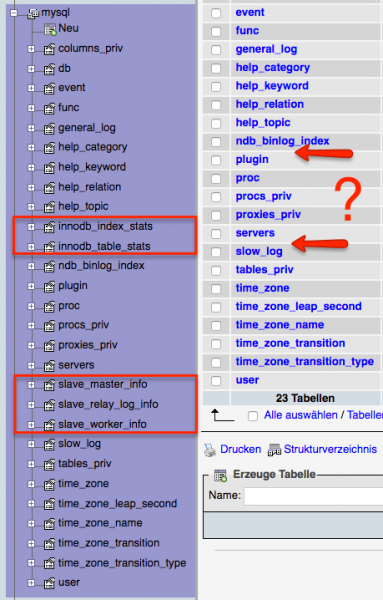Screen dimensions: 383x600
Task: Open the Drucken print link
Action: point(241,449)
